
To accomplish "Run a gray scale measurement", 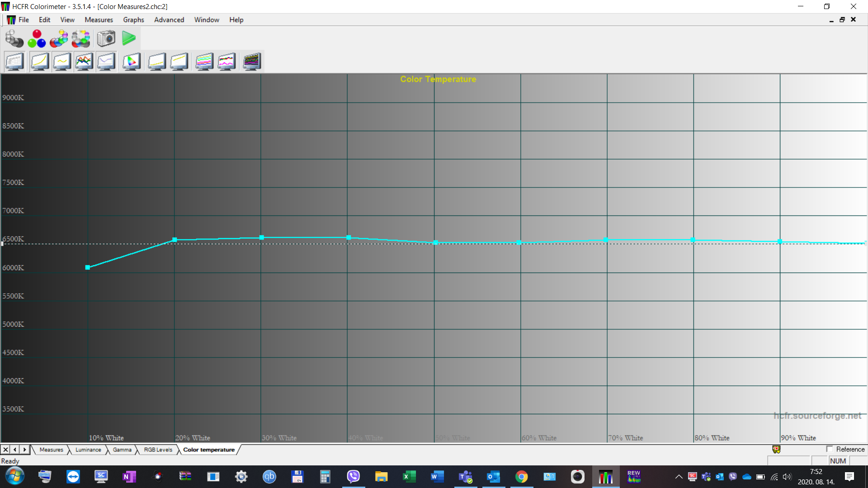I will click(x=14, y=38).
